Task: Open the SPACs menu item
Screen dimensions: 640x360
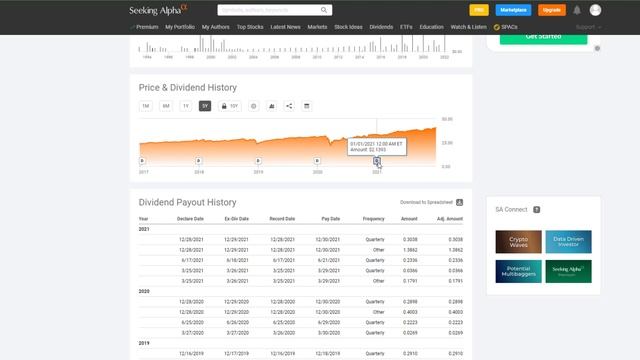Action: [x=506, y=27]
